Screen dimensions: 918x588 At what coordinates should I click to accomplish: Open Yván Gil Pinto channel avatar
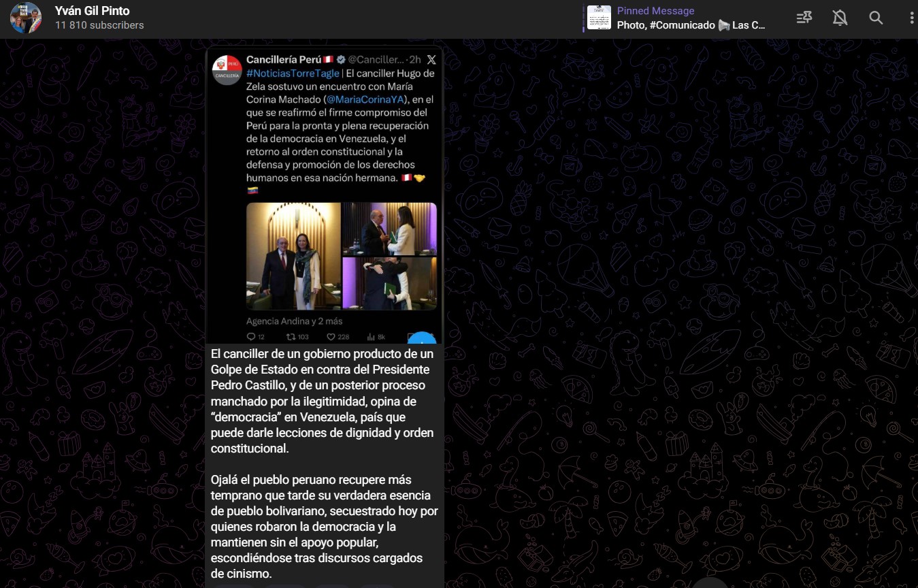(26, 18)
